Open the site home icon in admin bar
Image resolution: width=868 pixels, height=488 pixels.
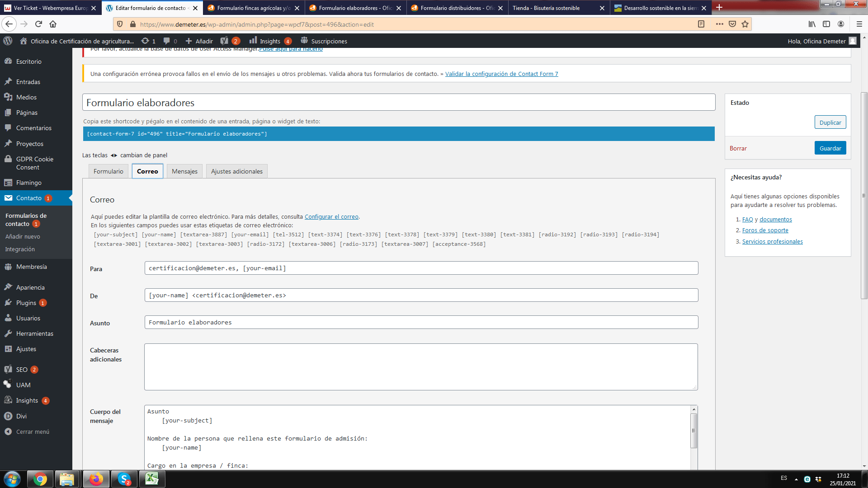coord(24,41)
